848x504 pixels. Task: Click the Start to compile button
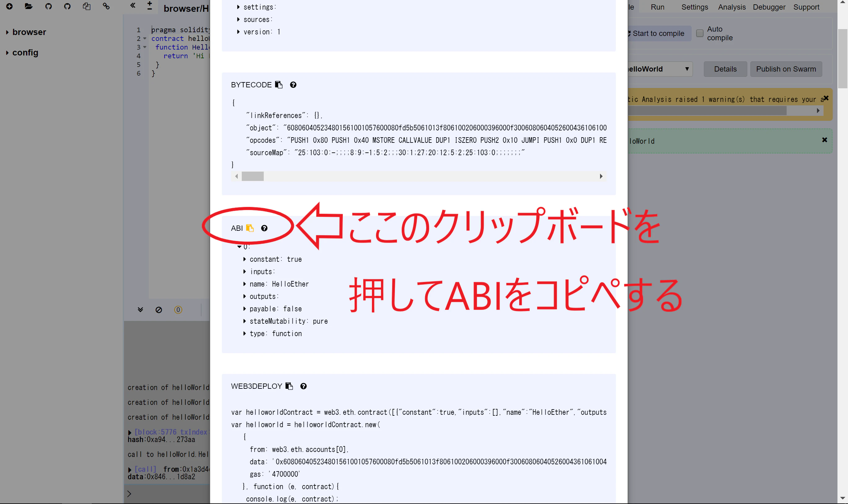[x=659, y=33]
